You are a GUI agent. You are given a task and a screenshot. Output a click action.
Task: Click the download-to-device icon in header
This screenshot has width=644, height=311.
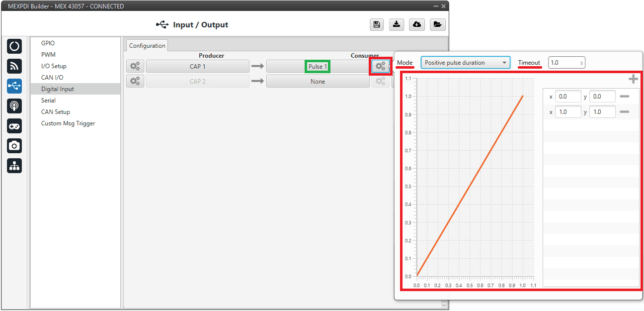point(397,25)
